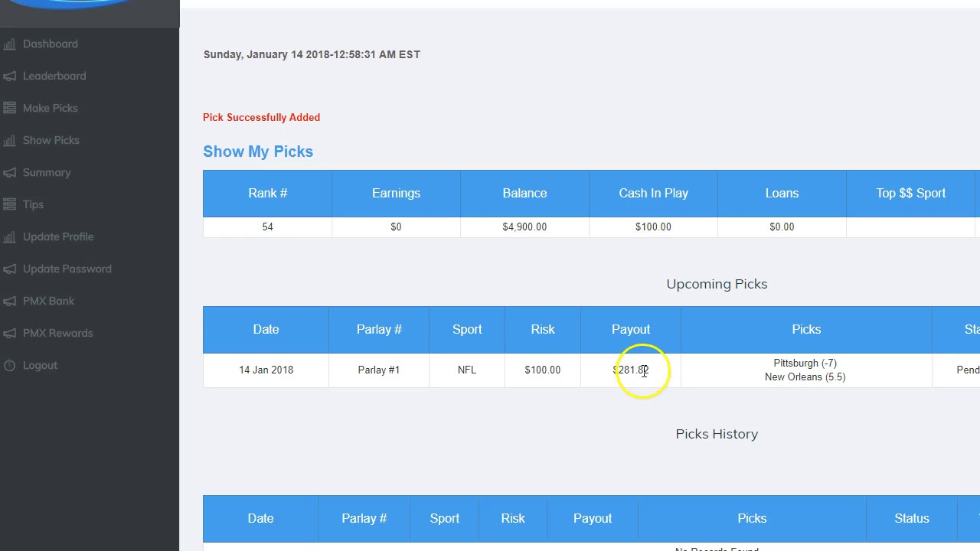This screenshot has height=551, width=980.
Task: Open the Summary page
Action: tap(47, 173)
